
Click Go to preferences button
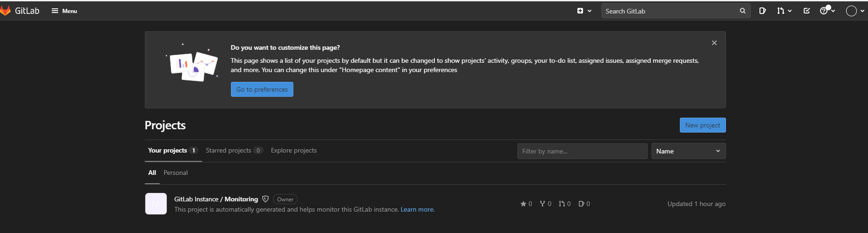(x=262, y=89)
